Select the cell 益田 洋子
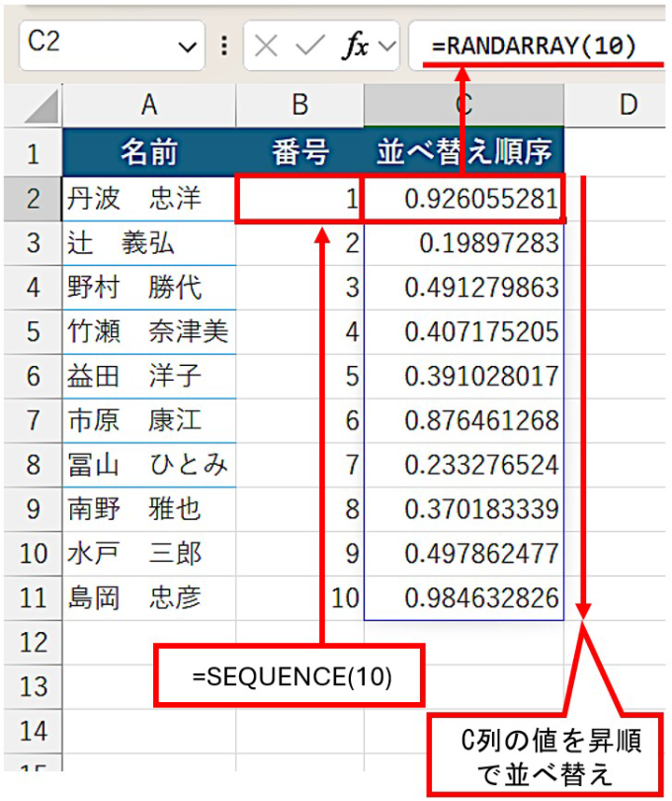 pos(149,377)
